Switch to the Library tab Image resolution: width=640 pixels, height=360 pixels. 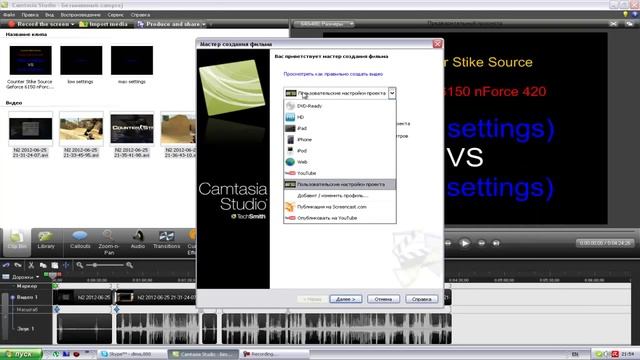46,241
